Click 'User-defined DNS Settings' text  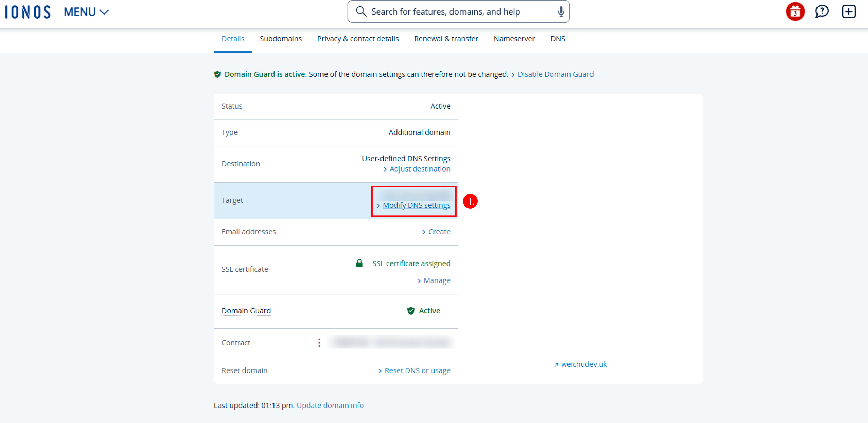coord(406,158)
